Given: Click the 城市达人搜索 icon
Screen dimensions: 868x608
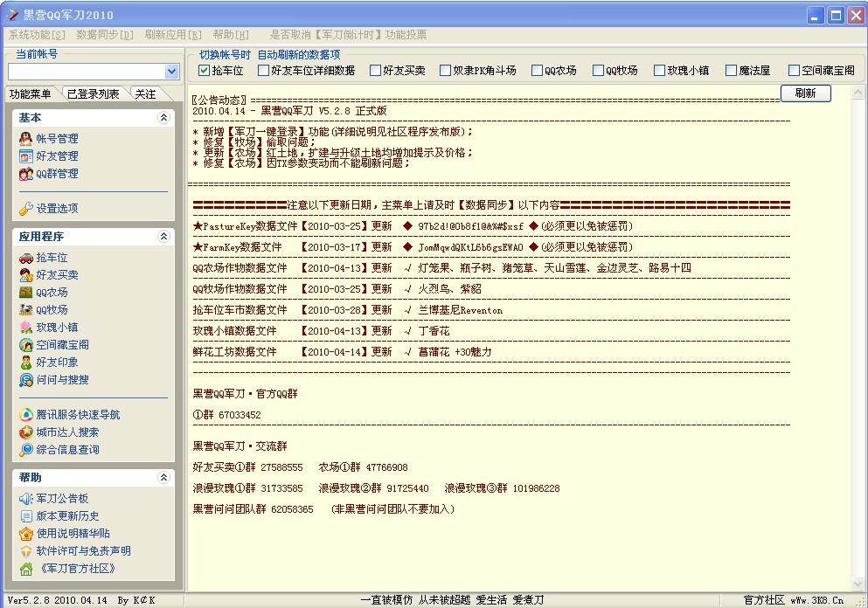Looking at the screenshot, I should [x=26, y=432].
